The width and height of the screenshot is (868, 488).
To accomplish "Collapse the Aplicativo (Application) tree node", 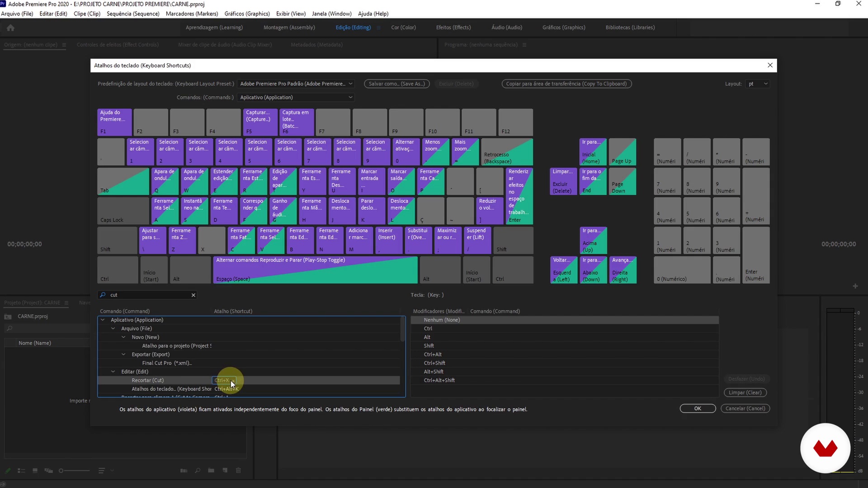I will point(103,320).
